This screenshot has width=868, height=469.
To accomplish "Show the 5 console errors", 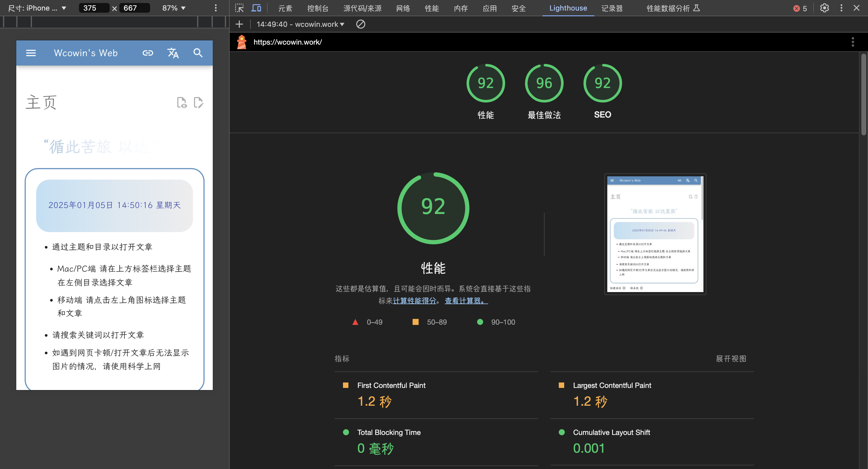I will 800,8.
